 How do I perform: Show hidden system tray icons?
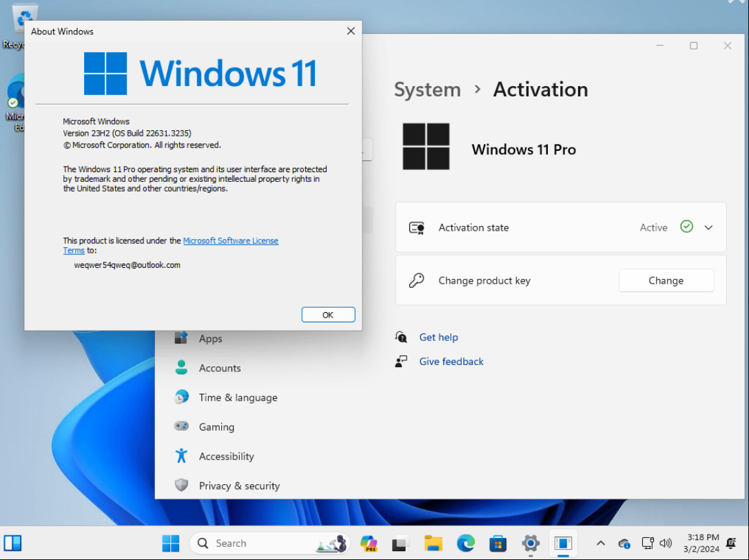point(600,543)
